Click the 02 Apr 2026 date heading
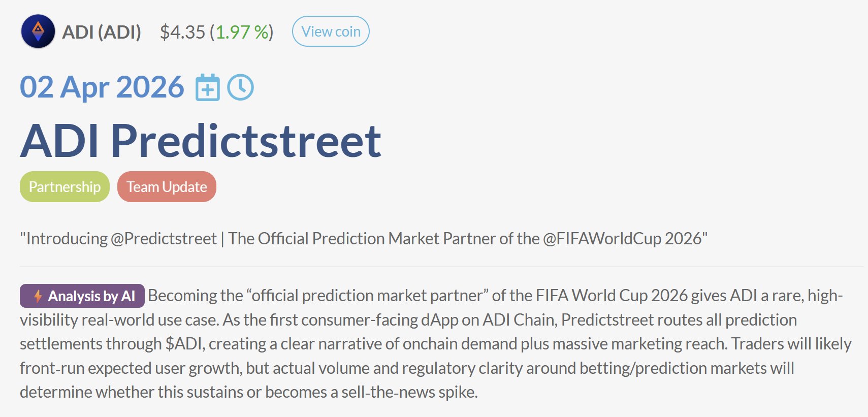Viewport: 868px width, 417px height. [x=102, y=87]
